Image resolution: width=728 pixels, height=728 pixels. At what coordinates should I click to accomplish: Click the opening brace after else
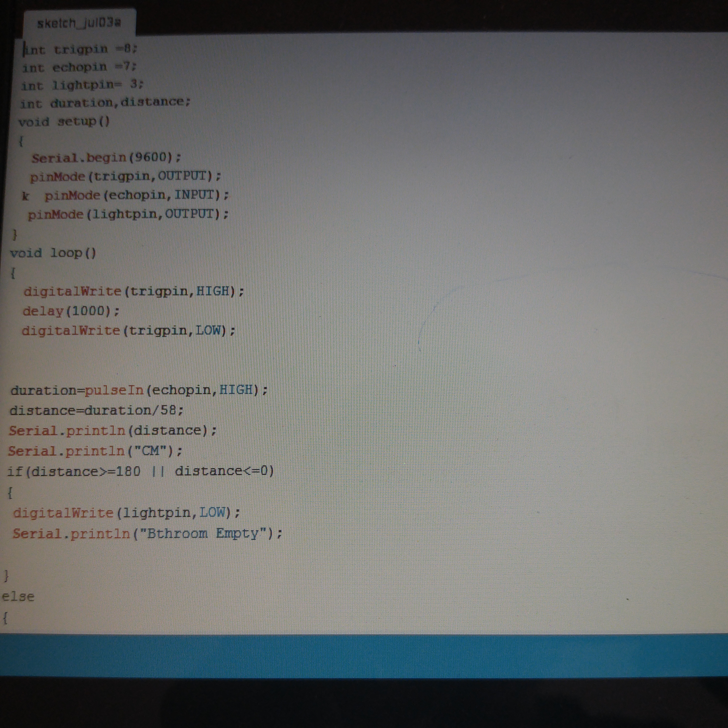click(5, 618)
